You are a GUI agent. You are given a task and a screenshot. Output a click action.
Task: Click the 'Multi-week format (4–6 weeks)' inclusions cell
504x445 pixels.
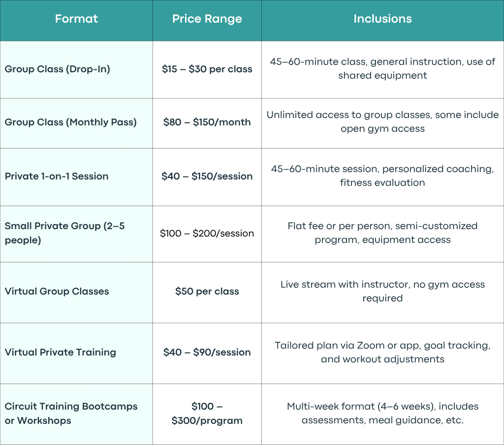pos(382,413)
